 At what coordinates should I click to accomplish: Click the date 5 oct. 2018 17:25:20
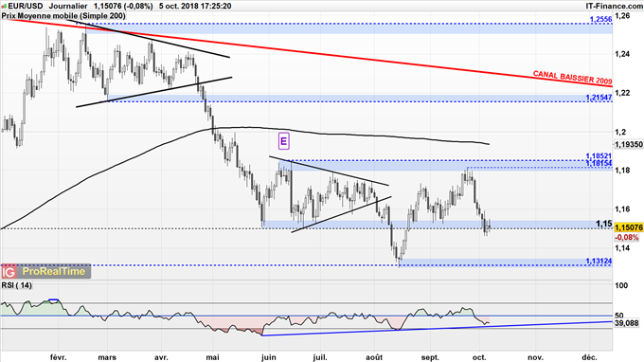pos(195,7)
